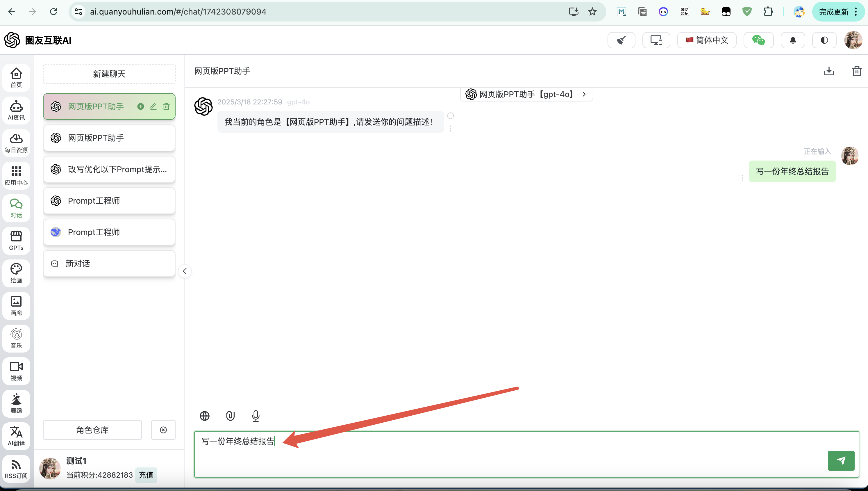Open the 绘画 sidebar section
Viewport: 868px width, 491px height.
[x=16, y=273]
